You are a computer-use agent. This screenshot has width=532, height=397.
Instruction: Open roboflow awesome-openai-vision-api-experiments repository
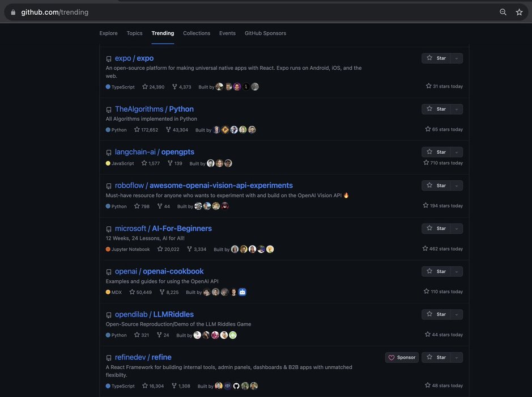tap(203, 185)
